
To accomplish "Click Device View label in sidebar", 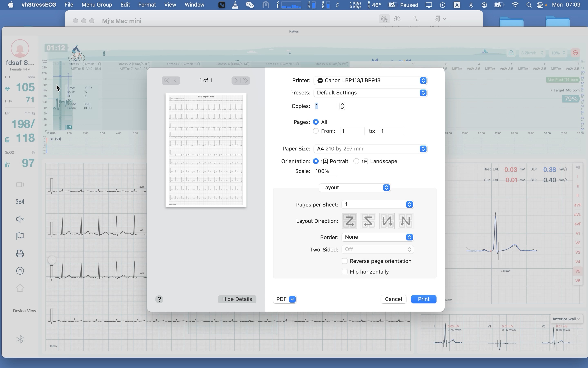I will (24, 311).
